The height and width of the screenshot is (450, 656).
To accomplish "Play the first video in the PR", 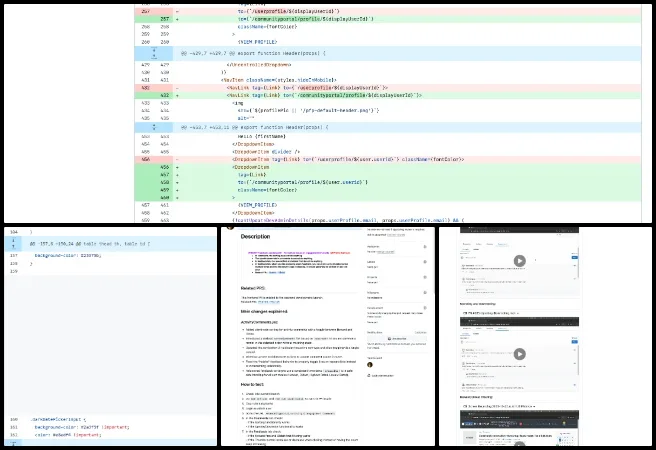I will click(520, 261).
